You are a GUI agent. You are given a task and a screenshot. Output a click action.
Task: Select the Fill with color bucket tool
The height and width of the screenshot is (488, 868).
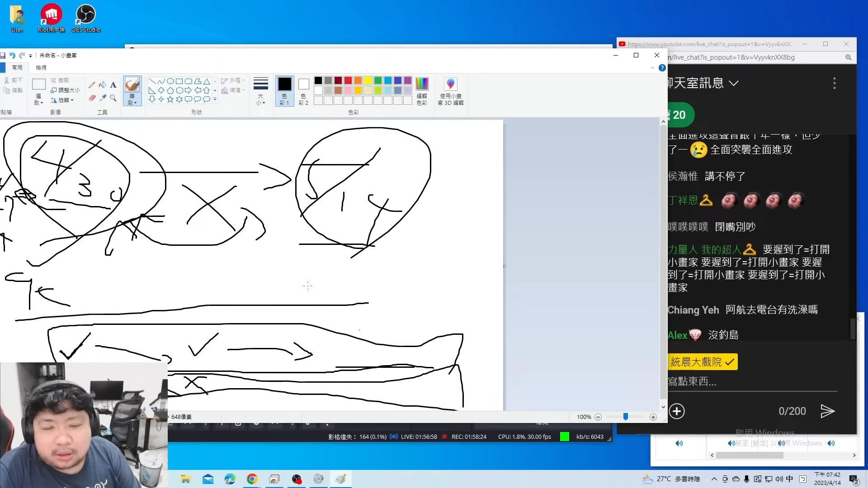coord(103,85)
